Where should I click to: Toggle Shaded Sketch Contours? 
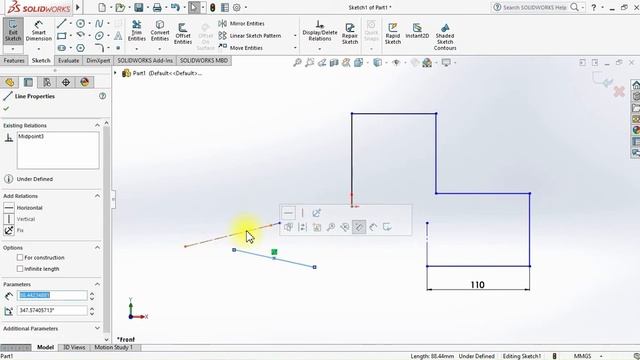click(x=445, y=37)
